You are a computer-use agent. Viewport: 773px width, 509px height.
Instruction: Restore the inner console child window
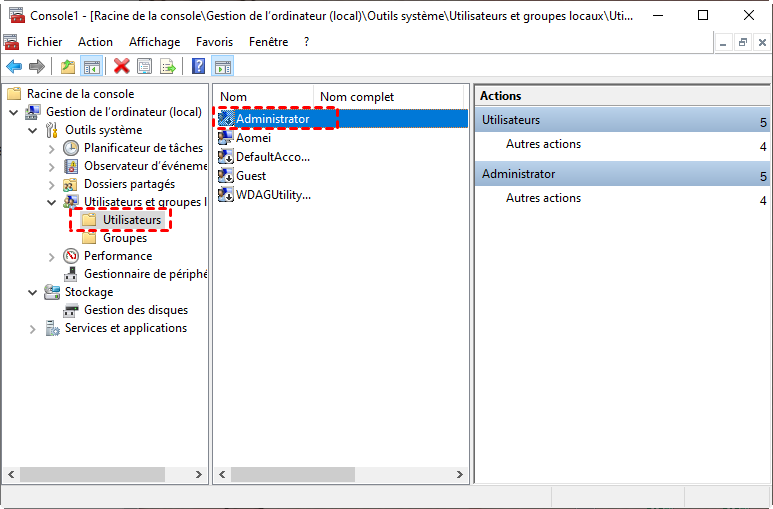click(x=742, y=42)
